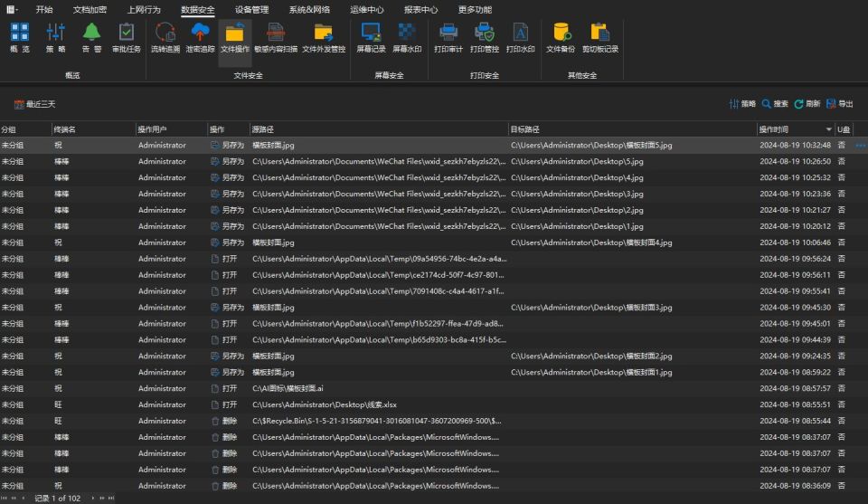Image resolution: width=868 pixels, height=504 pixels.
Task: Open 剪切板记录 clipboard records
Action: (x=600, y=38)
